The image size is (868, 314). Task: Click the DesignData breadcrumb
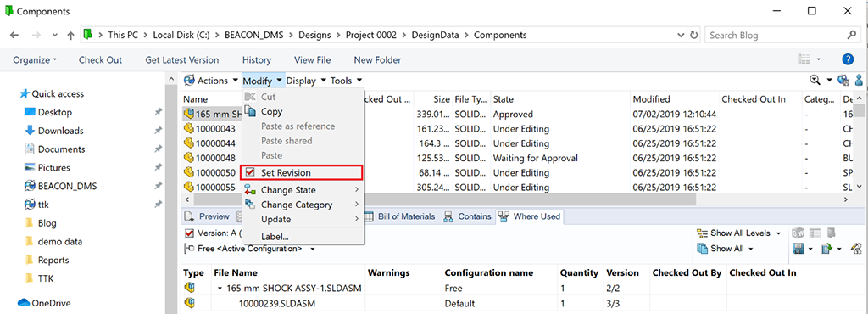(435, 35)
